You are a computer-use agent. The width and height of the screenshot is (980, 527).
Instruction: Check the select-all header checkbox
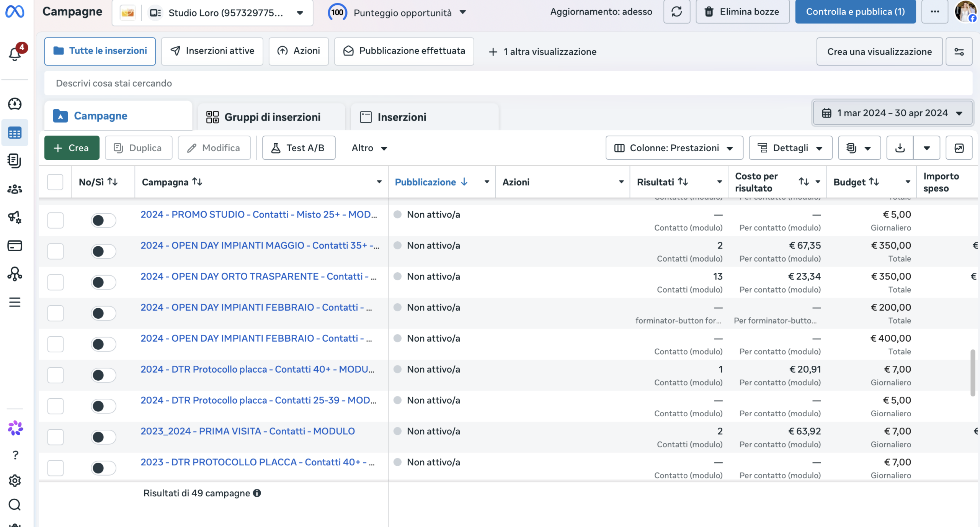coord(55,182)
